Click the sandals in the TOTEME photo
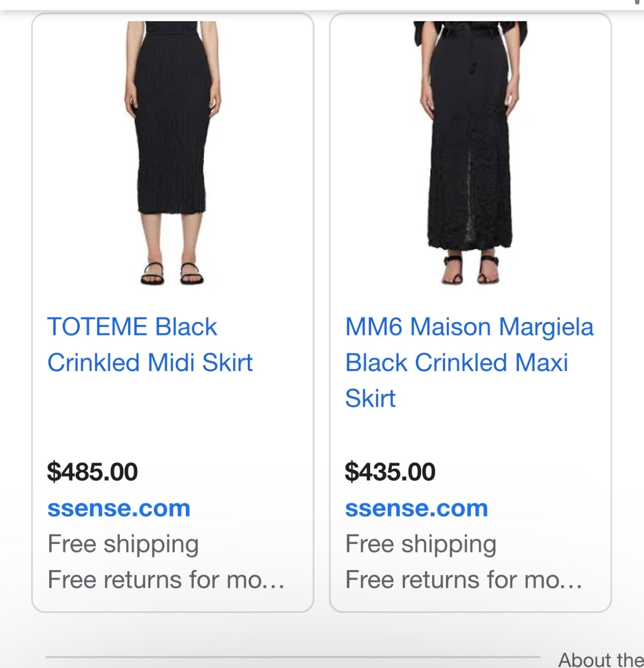Image resolution: width=644 pixels, height=668 pixels. pyautogui.click(x=172, y=274)
